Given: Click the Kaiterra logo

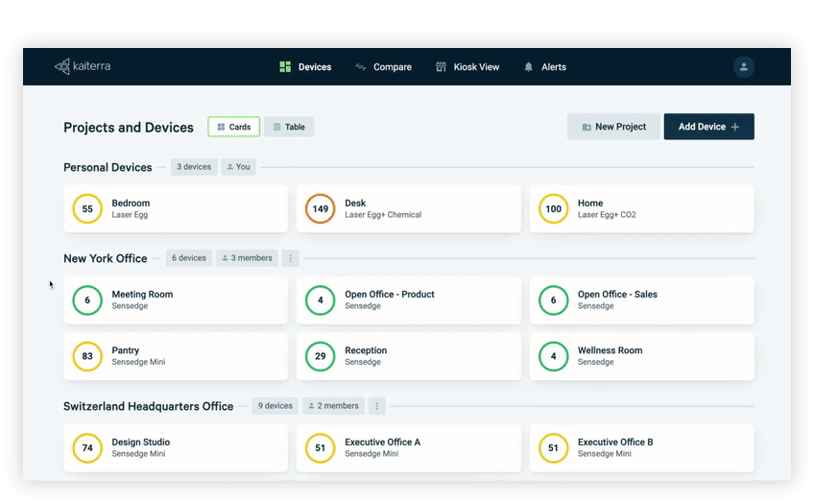Looking at the screenshot, I should 85,67.
